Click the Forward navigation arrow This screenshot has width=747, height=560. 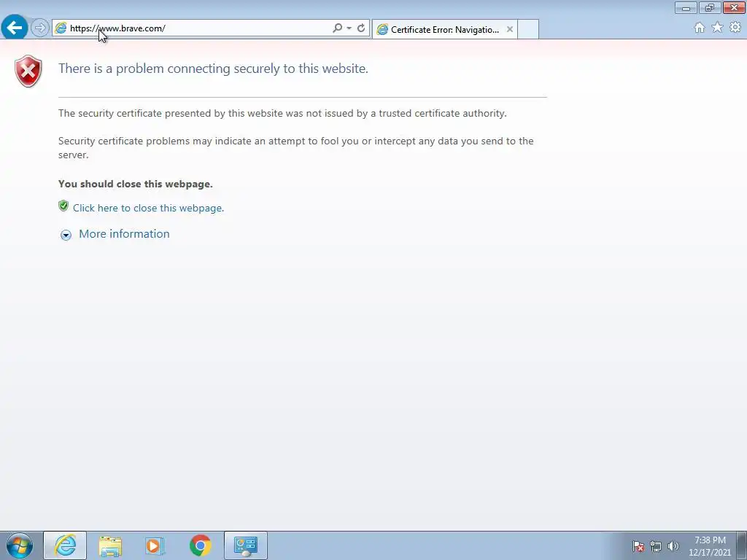(x=40, y=28)
